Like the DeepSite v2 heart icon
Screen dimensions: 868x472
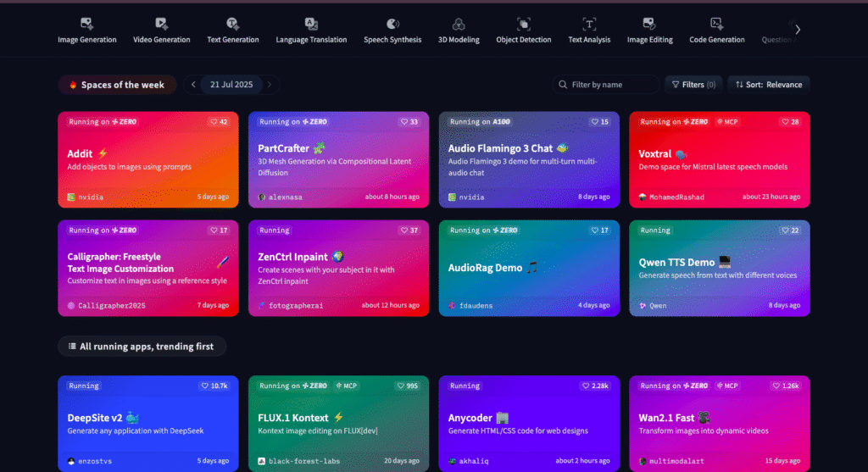(205, 386)
